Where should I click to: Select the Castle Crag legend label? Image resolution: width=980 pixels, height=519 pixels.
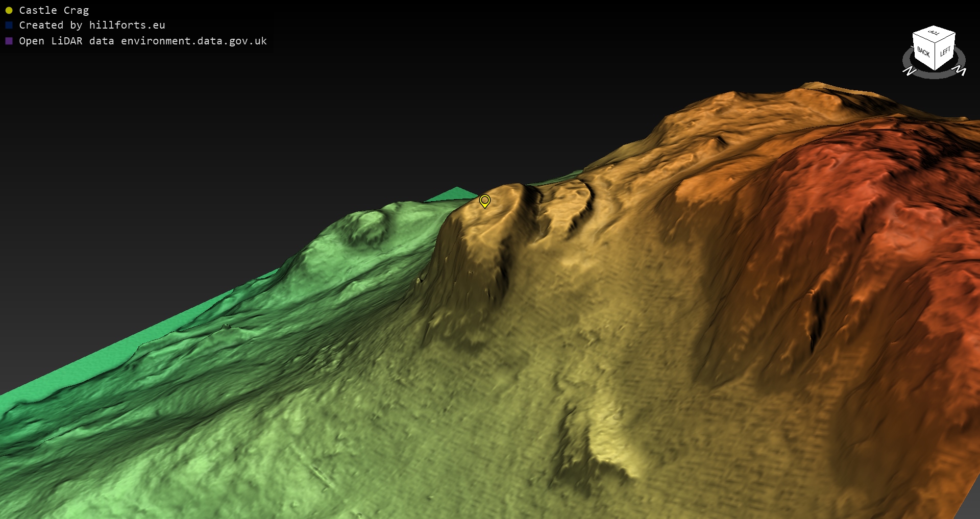pos(54,10)
